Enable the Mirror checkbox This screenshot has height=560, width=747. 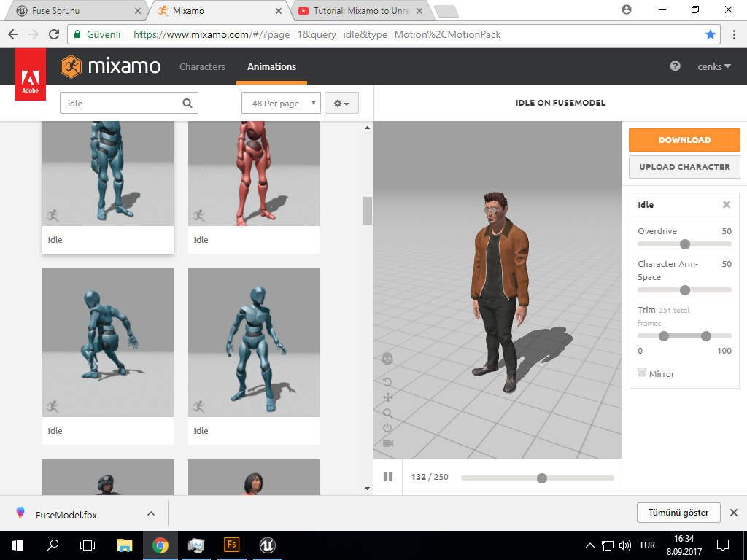click(x=642, y=373)
